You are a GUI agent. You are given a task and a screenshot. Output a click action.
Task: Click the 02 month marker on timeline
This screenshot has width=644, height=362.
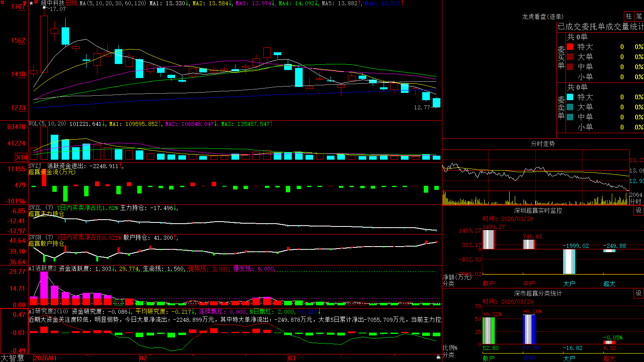143,358
